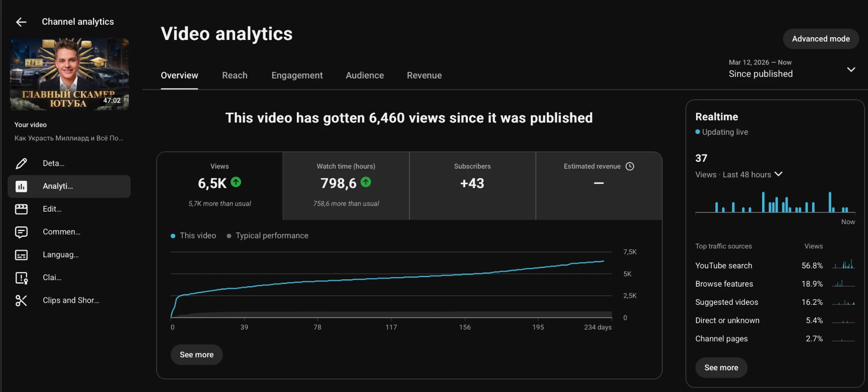Open the Claims icon in sidebar
The height and width of the screenshot is (392, 868).
point(21,278)
